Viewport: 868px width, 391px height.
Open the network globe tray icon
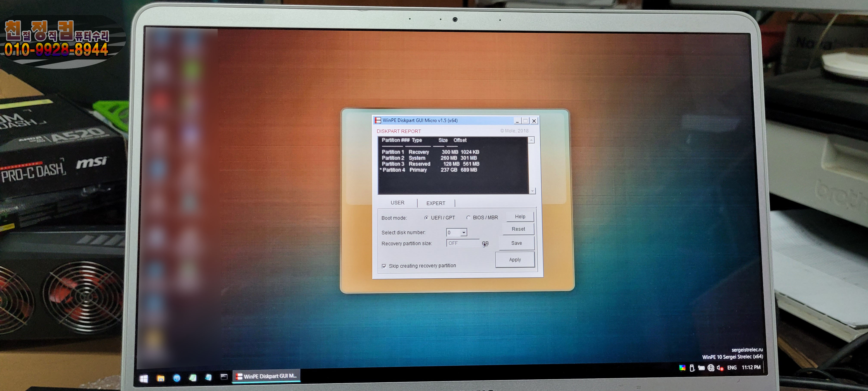click(711, 368)
